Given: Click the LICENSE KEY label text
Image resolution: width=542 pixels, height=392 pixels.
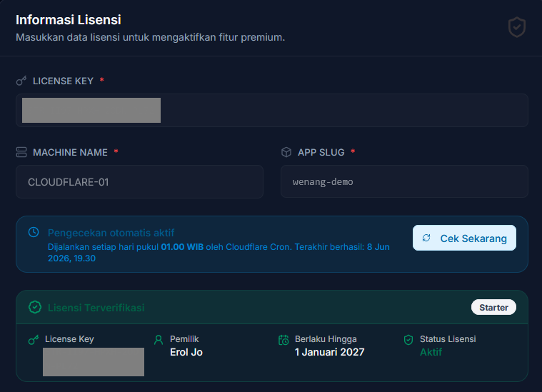Looking at the screenshot, I should click(64, 81).
